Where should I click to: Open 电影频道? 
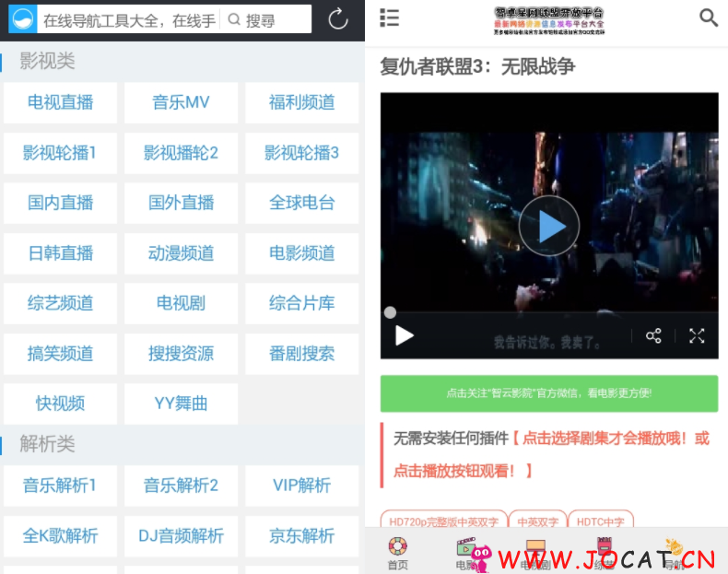[301, 253]
